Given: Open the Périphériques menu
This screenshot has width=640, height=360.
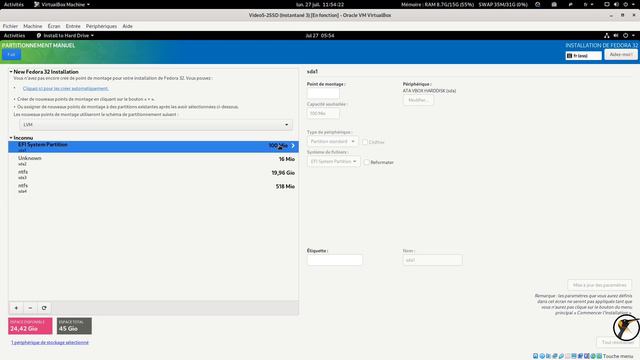Looking at the screenshot, I should tap(101, 26).
